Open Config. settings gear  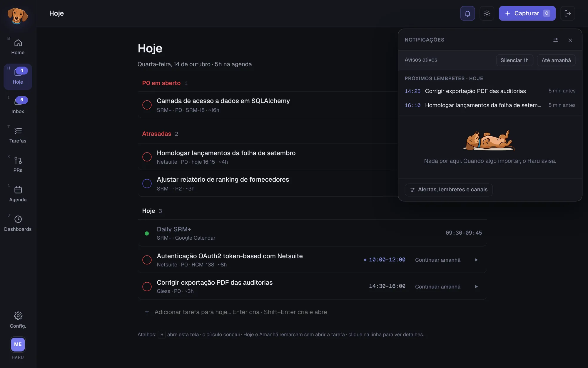tap(18, 320)
